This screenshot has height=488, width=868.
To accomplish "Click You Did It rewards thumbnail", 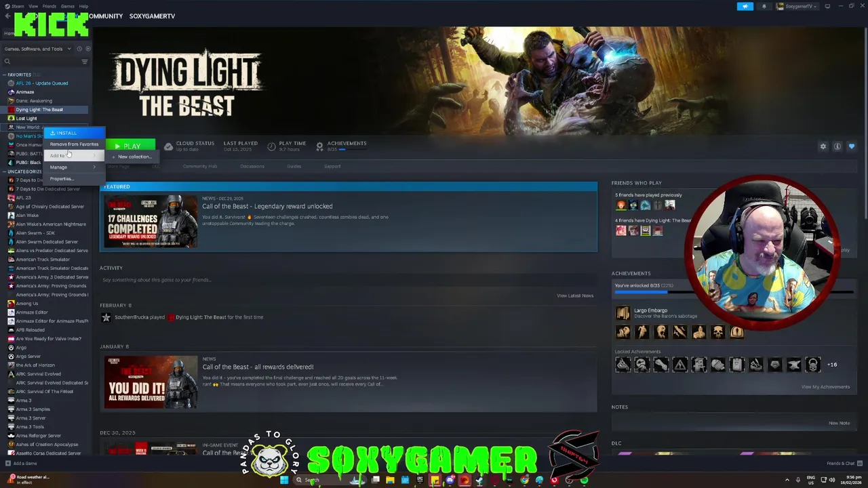I will pyautogui.click(x=151, y=382).
